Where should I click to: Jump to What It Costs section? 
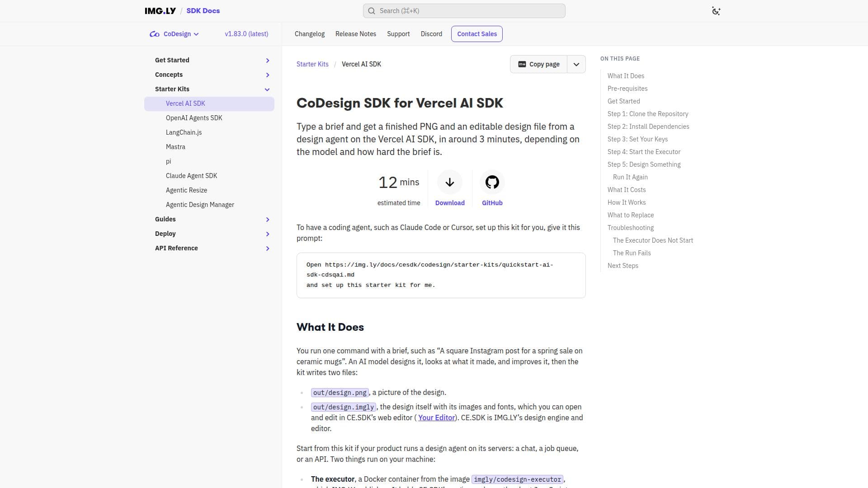coord(627,190)
